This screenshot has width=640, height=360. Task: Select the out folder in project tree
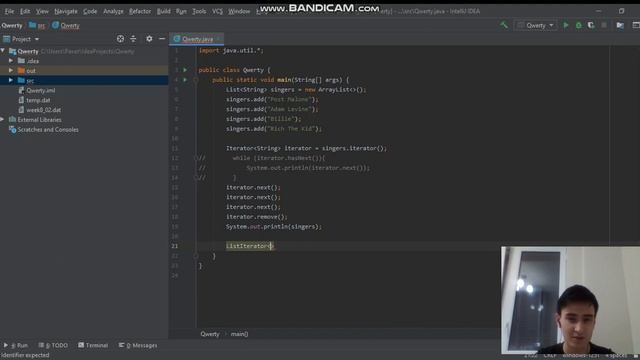(84, 71)
